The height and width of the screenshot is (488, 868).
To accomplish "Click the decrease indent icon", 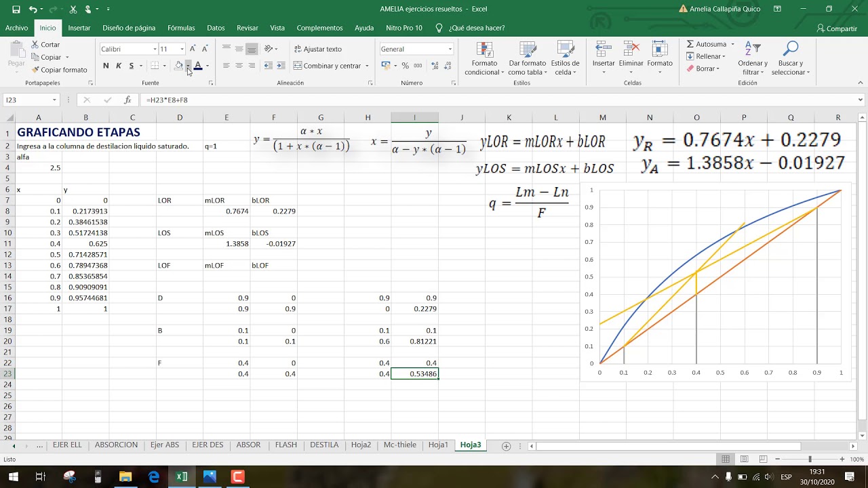I will (269, 66).
